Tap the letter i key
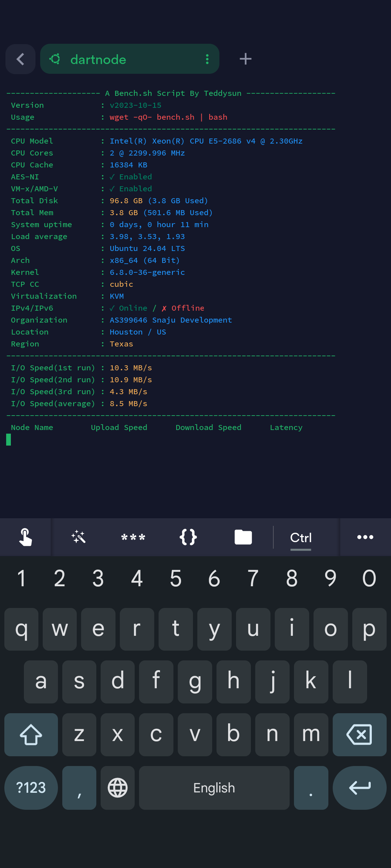 click(292, 629)
